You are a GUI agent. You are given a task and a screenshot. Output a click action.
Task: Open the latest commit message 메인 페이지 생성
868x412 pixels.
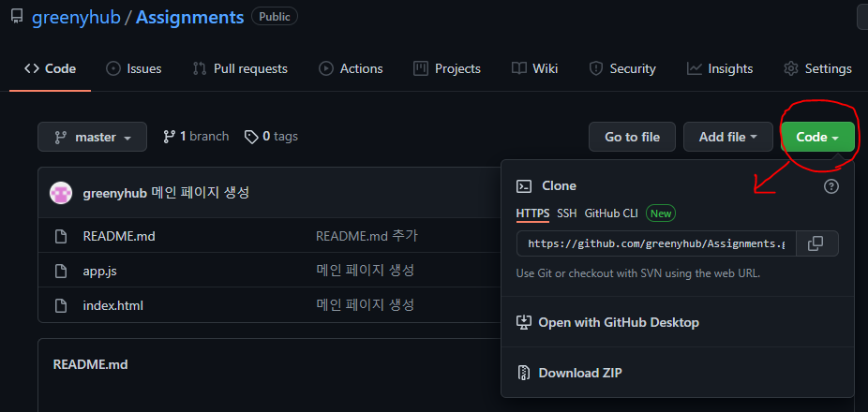tap(201, 193)
